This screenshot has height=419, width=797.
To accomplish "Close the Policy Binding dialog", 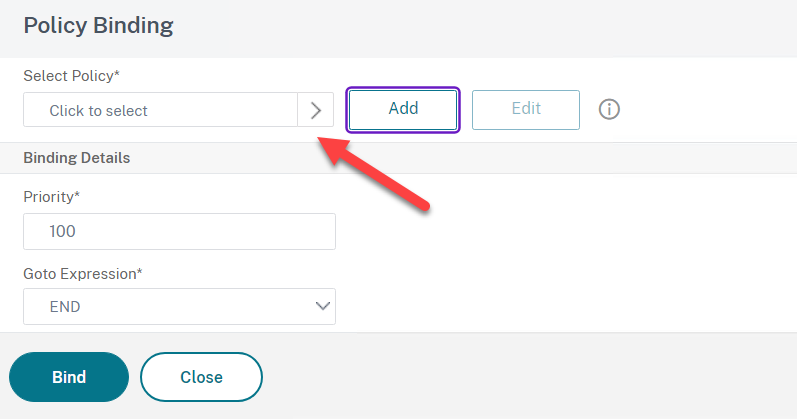I will tap(201, 377).
